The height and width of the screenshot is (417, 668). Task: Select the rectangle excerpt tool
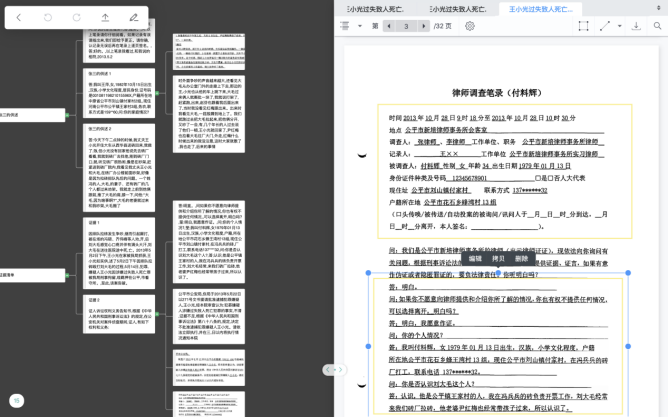point(584,26)
